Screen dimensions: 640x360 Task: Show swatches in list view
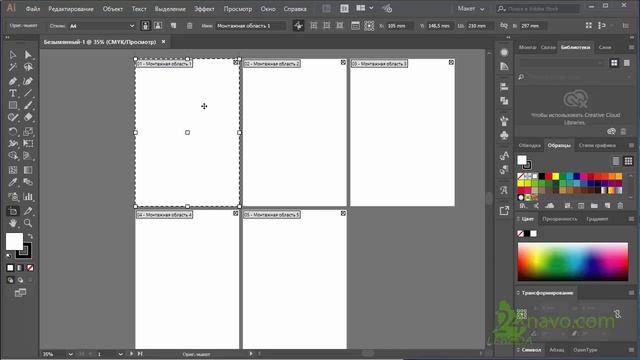[x=616, y=161]
